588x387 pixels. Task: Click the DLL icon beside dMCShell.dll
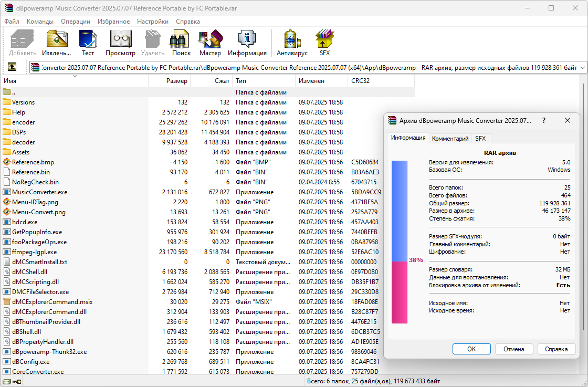click(7, 272)
